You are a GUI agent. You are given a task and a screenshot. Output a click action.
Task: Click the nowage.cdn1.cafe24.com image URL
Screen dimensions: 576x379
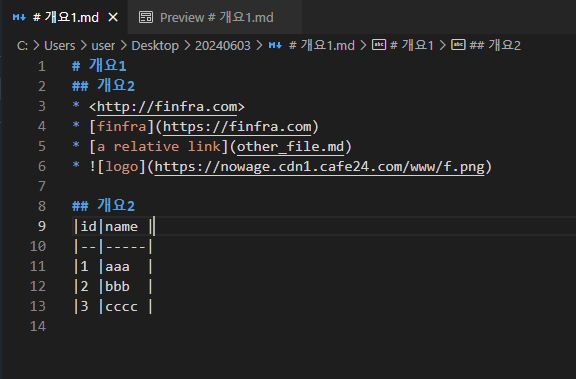pyautogui.click(x=319, y=167)
